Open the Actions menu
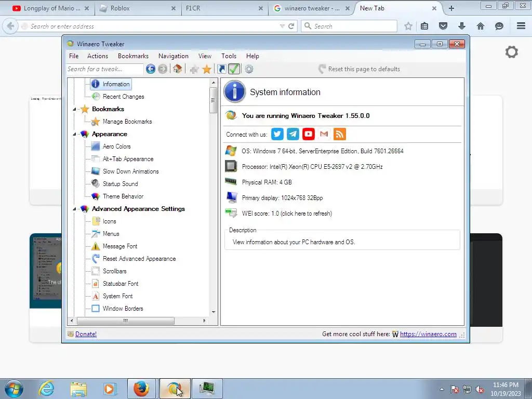The width and height of the screenshot is (532, 399). (98, 56)
